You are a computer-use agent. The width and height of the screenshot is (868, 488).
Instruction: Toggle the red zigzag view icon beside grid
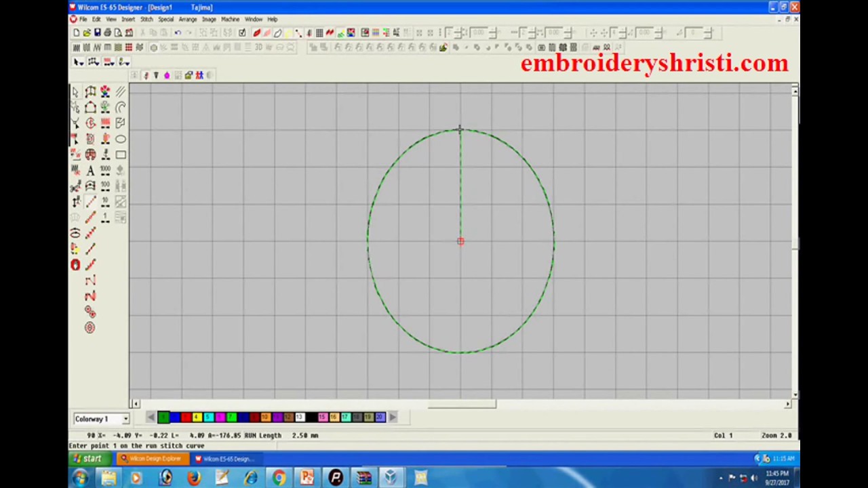point(330,33)
